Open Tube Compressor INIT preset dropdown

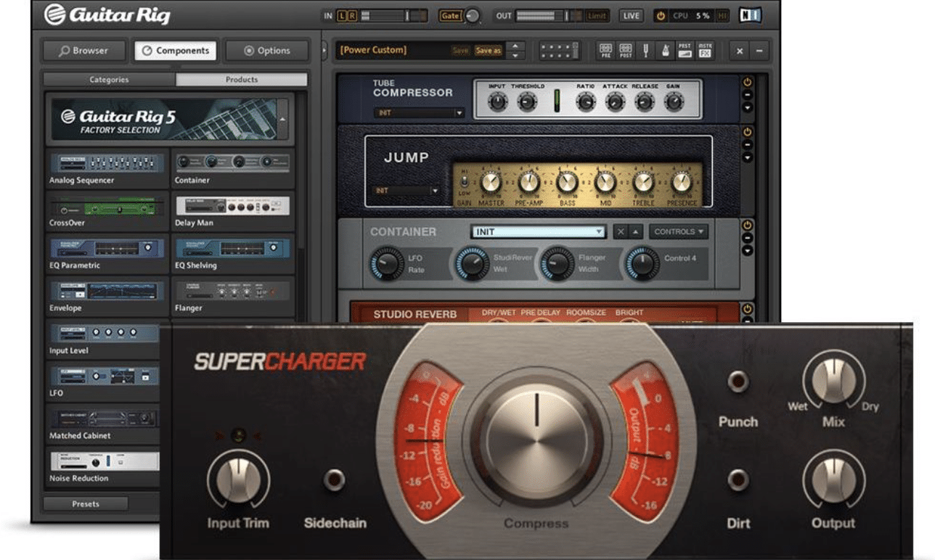click(x=420, y=113)
